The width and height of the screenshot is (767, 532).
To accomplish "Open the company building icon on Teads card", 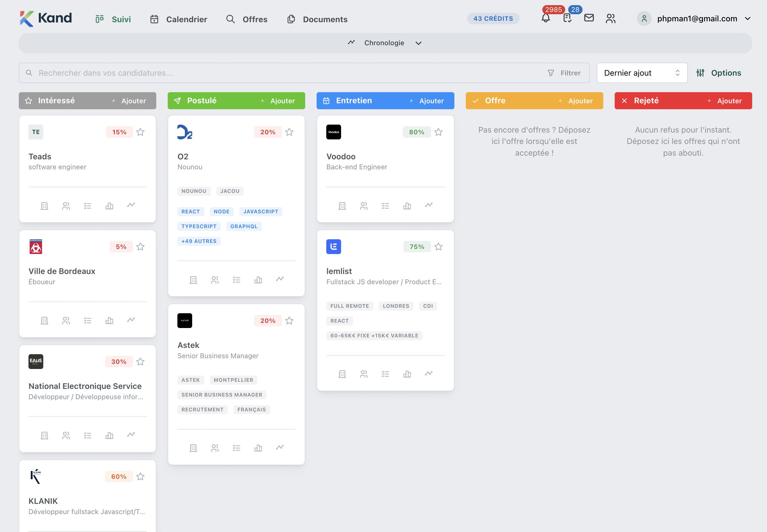I will (44, 206).
